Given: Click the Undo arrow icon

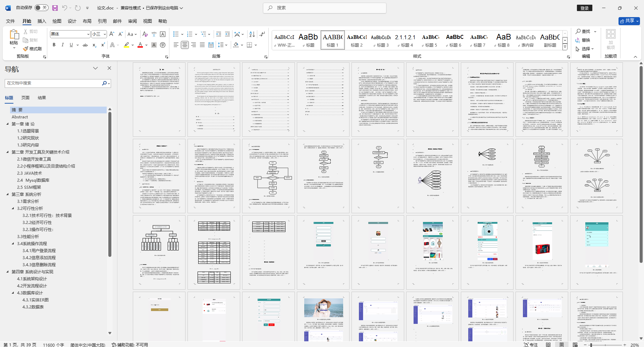Looking at the screenshot, I should click(64, 8).
